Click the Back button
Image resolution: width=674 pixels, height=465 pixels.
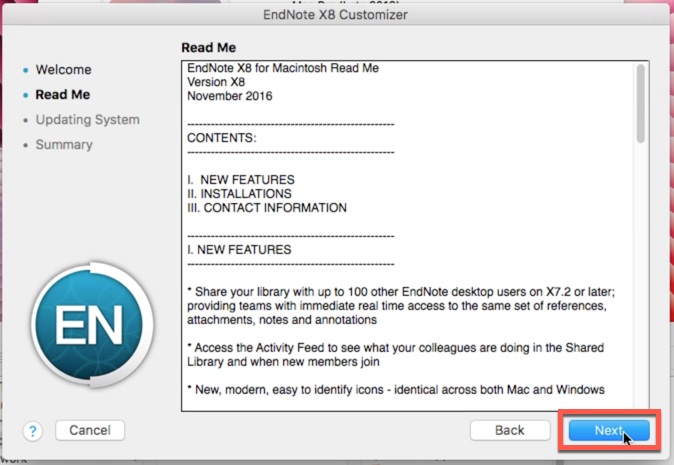coord(510,430)
